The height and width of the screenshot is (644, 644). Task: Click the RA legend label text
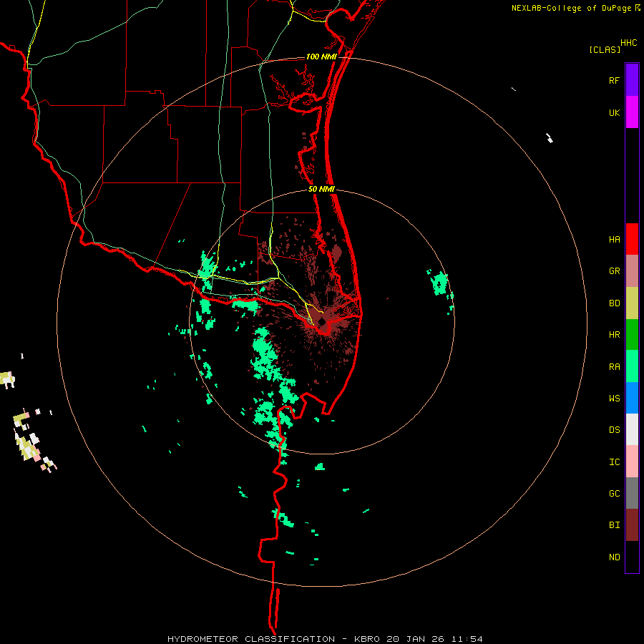pos(614,367)
